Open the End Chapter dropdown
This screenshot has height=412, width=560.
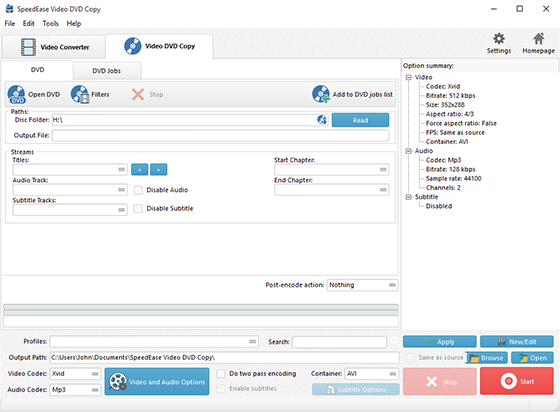pos(331,190)
